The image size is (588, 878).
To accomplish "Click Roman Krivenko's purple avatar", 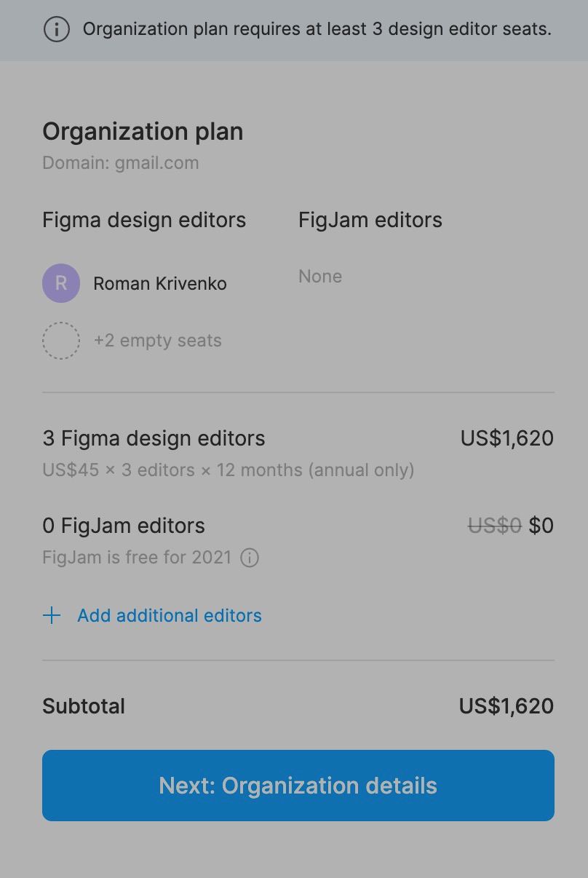I will click(61, 283).
